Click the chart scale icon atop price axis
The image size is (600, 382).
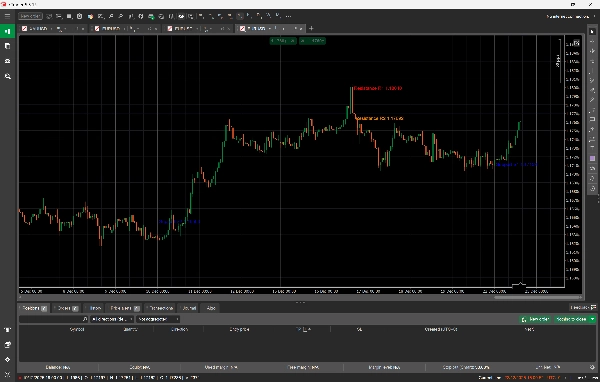coord(576,43)
